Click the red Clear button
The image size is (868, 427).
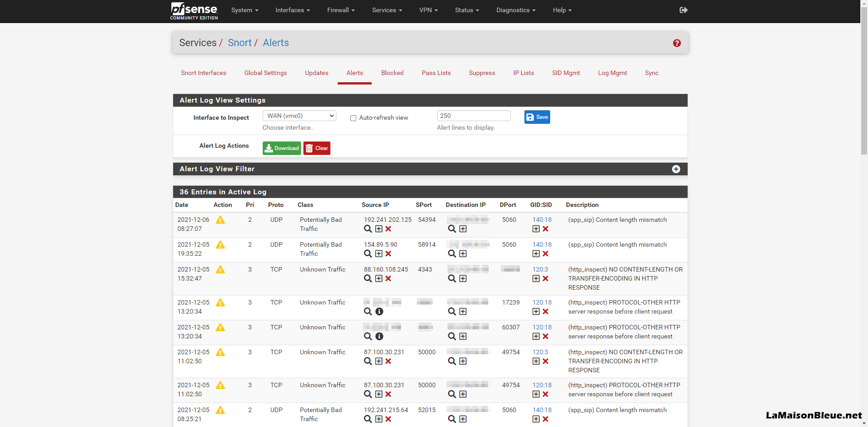[317, 148]
